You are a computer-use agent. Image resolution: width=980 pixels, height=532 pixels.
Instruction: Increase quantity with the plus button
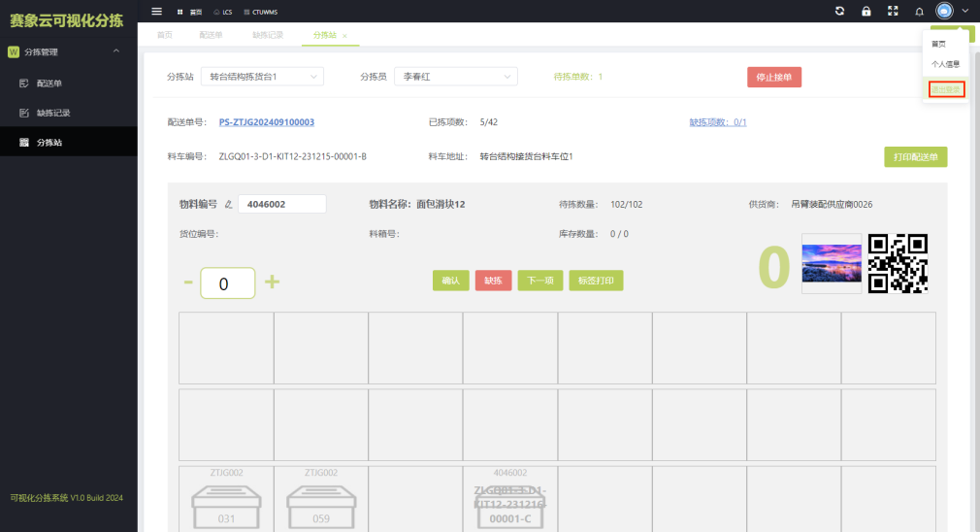coord(273,283)
